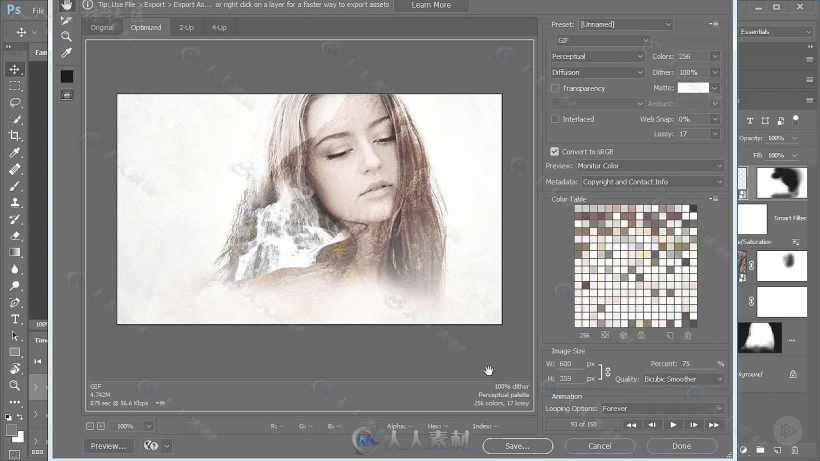Viewport: 820px width, 461px height.
Task: Click the black eyedropper color swatch
Action: click(67, 76)
